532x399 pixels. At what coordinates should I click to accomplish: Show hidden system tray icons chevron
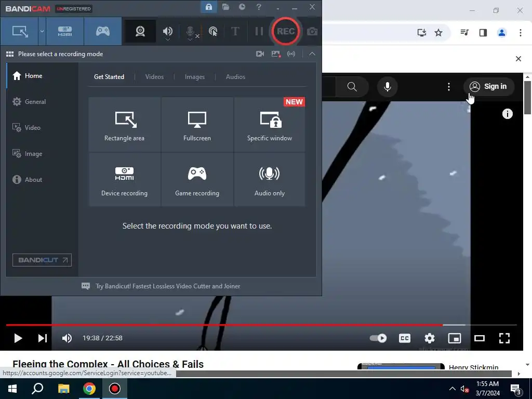(453, 389)
